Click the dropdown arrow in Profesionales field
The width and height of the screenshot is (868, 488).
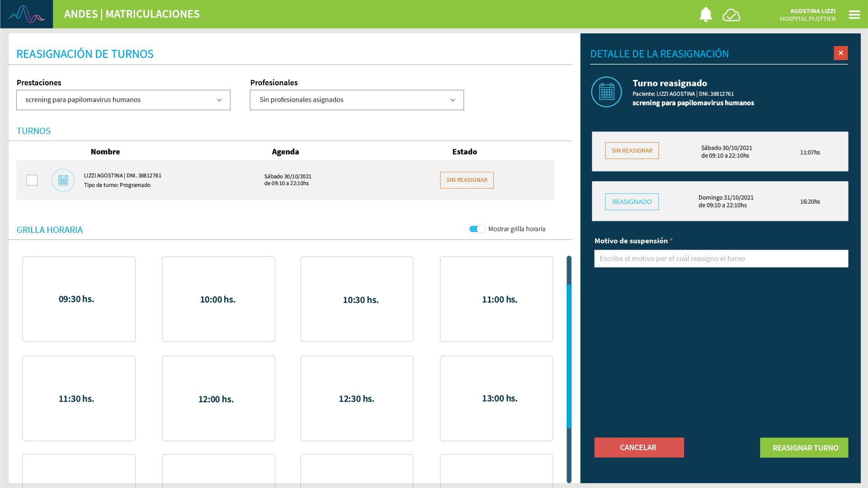click(x=452, y=100)
